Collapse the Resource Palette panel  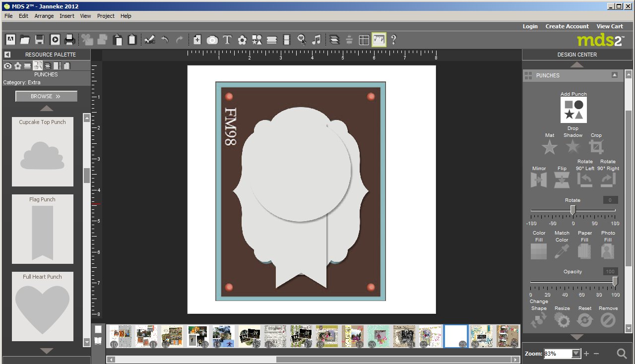(7, 55)
